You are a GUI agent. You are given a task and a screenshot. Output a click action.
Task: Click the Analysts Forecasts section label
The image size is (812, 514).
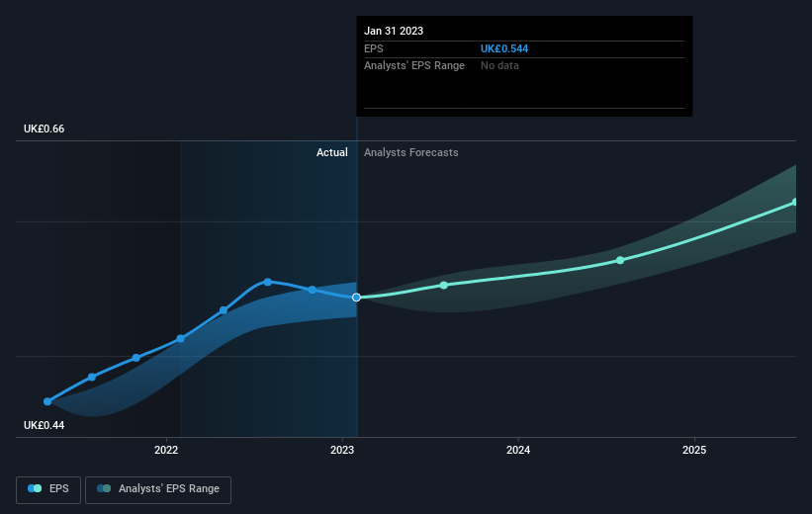pos(411,152)
